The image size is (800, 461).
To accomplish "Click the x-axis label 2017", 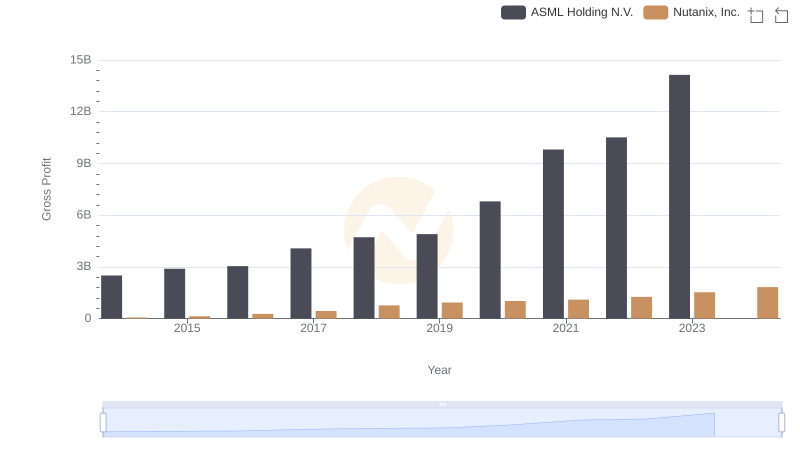I will [313, 328].
